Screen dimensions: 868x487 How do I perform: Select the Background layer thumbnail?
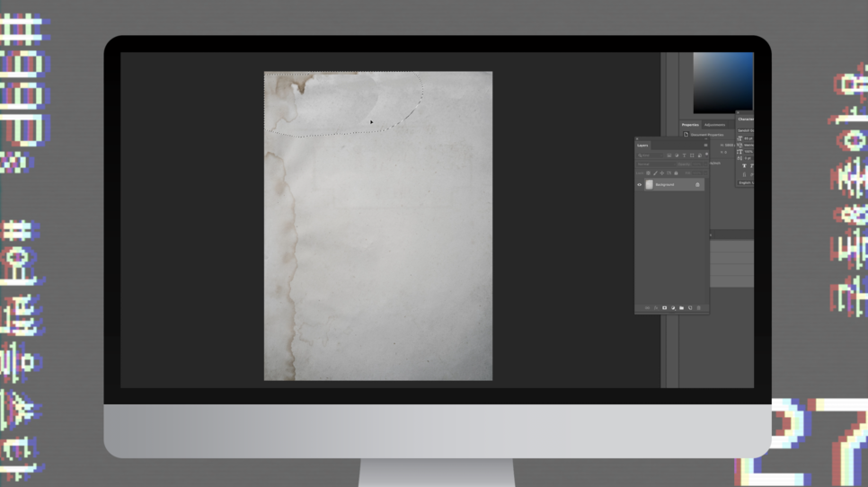650,185
